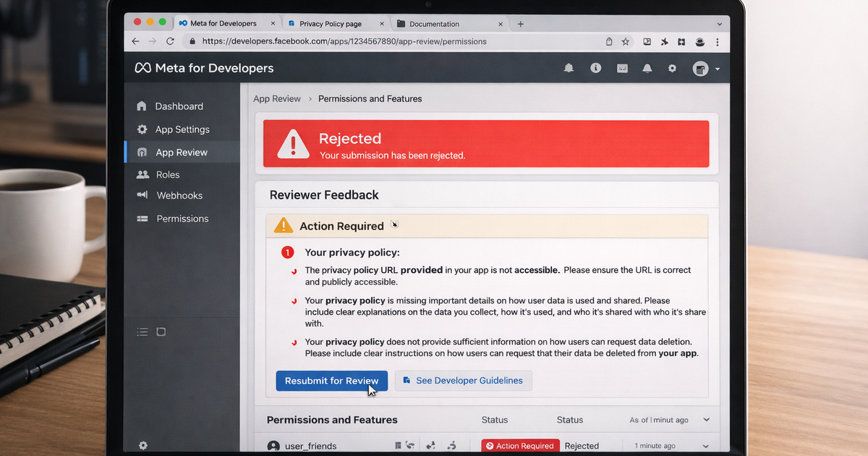Collapse the Permissions and Features section chevron
The height and width of the screenshot is (456, 868).
[707, 420]
